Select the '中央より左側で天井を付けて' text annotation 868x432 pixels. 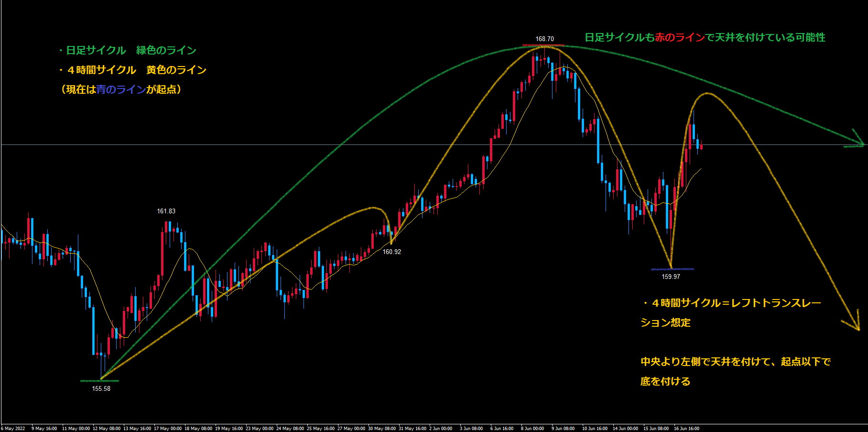735,371
